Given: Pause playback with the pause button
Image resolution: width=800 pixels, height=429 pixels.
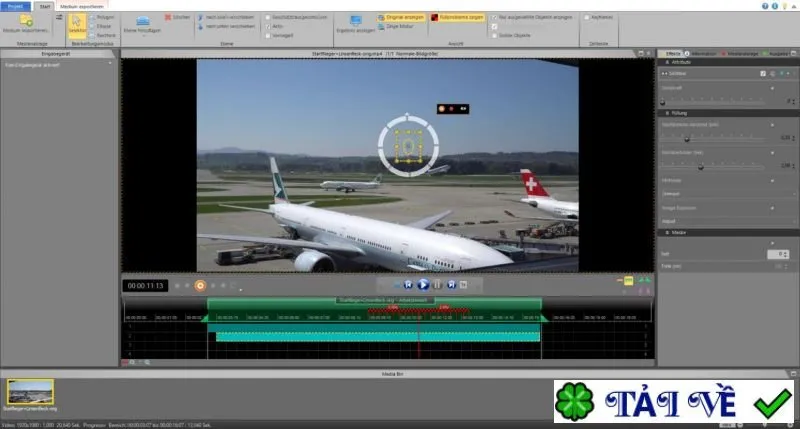Looking at the screenshot, I should pyautogui.click(x=437, y=285).
